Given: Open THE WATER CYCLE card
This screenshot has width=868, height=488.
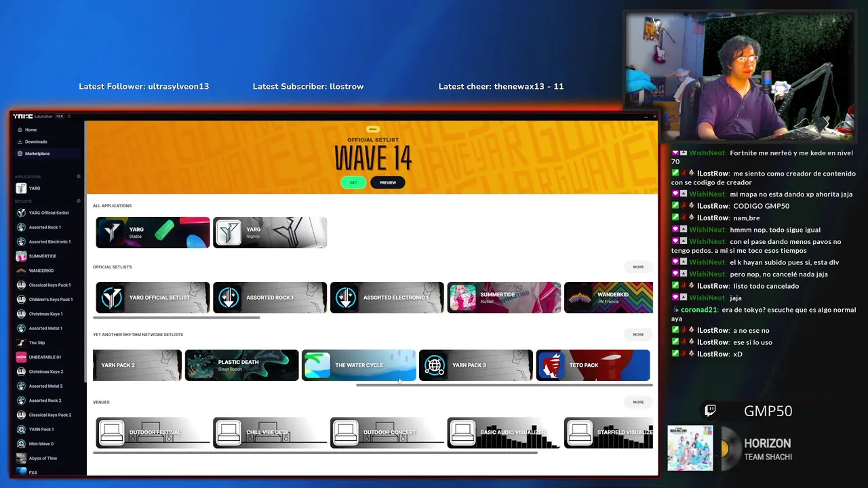Looking at the screenshot, I should tap(359, 365).
